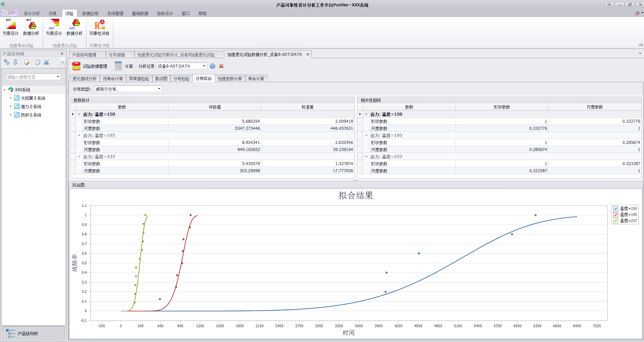Click the edit node pencil icon

coord(27,62)
